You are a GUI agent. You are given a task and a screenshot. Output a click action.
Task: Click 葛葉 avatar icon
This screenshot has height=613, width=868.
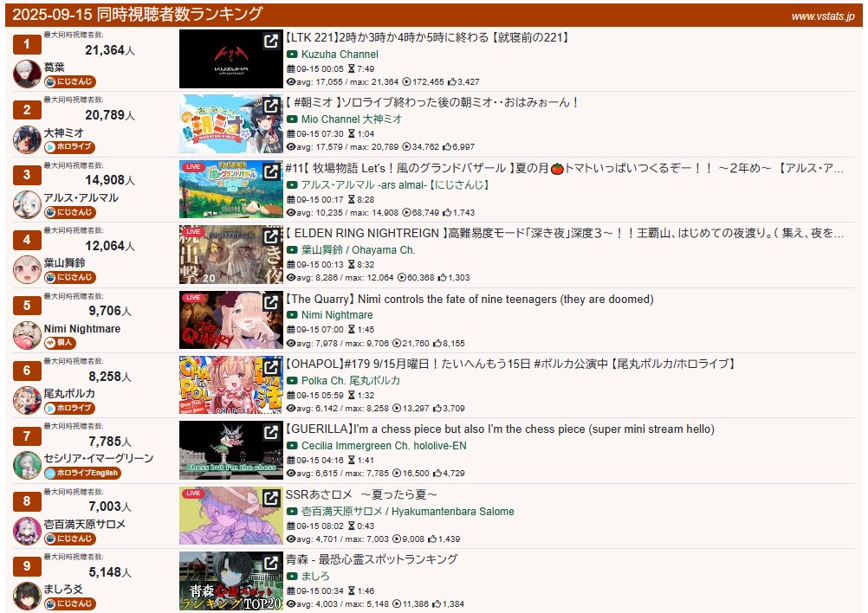click(27, 74)
